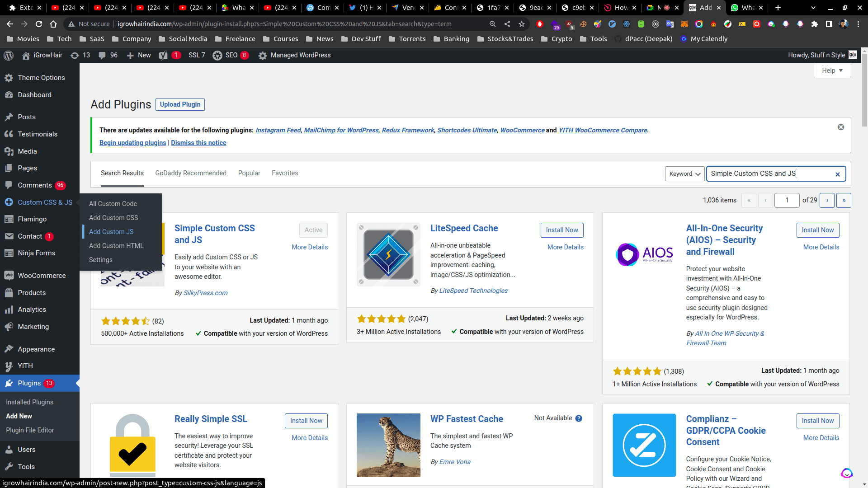Open Chrome extensions puzzle icon
The width and height of the screenshot is (868, 488).
pyautogui.click(x=814, y=24)
